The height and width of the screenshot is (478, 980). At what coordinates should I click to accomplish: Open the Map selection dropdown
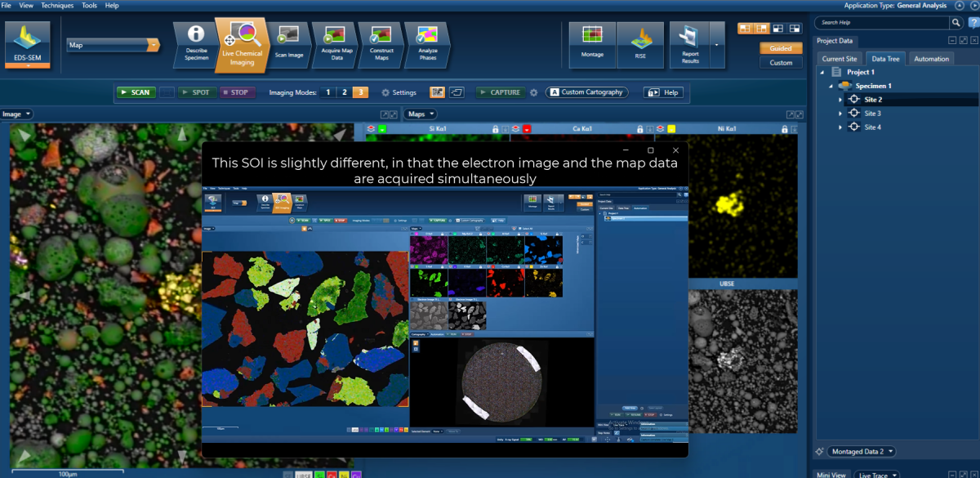(113, 45)
